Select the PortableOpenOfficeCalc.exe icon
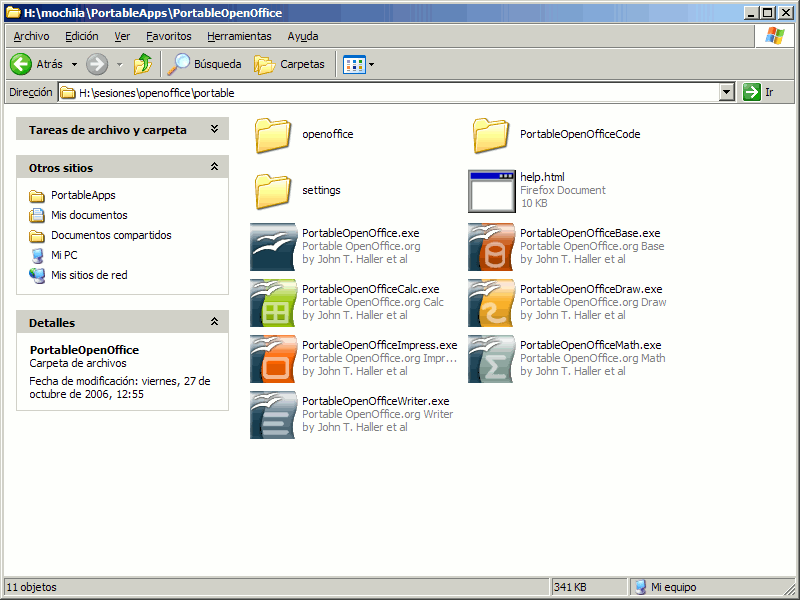Viewport: 800px width, 600px height. (x=273, y=303)
